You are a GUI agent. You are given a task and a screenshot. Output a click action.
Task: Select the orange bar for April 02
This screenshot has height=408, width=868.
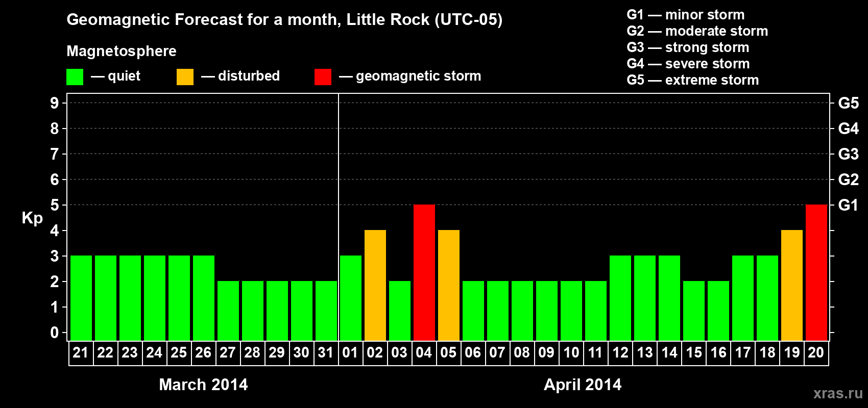tap(375, 285)
